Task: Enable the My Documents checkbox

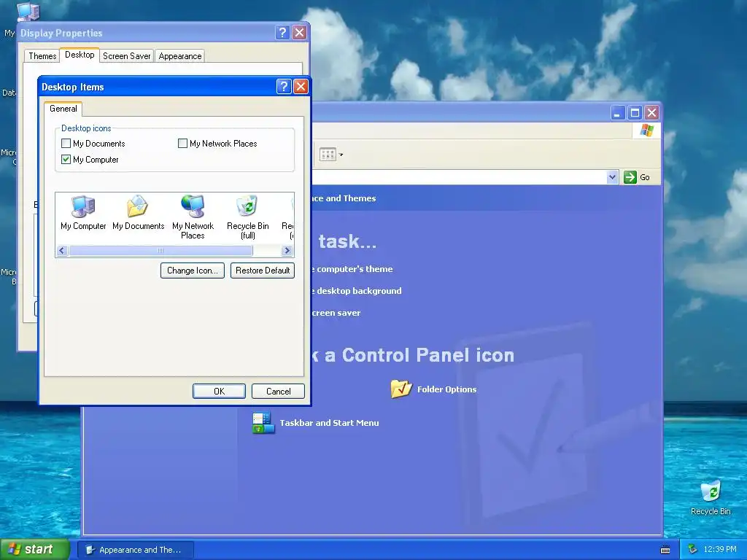Action: coord(66,144)
